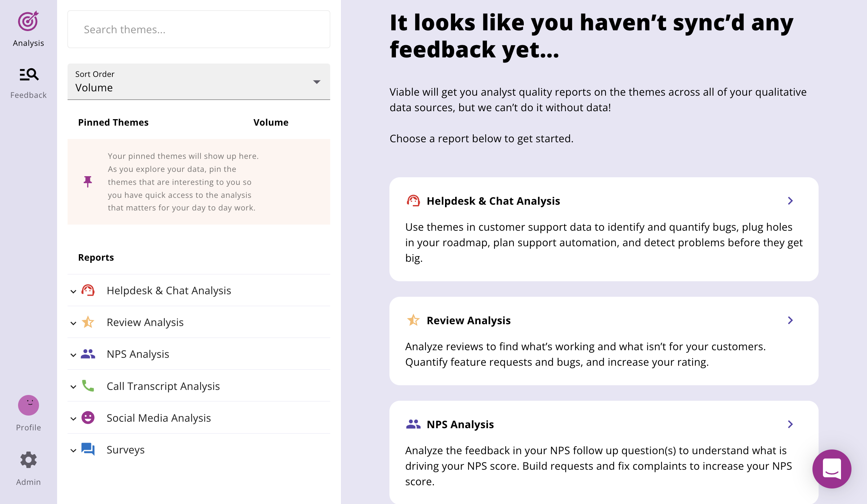Click the pushpin icon in Pinned Themes
The height and width of the screenshot is (504, 867).
88,182
